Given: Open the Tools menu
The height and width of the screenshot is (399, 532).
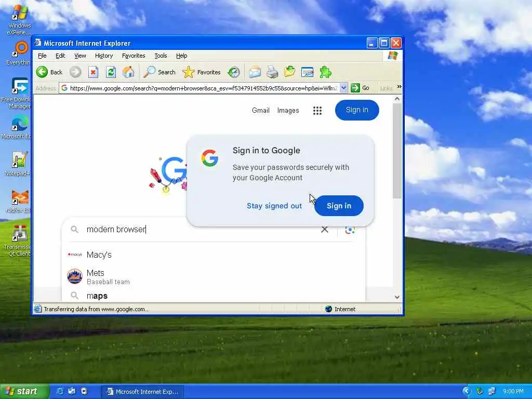Looking at the screenshot, I should point(161,56).
